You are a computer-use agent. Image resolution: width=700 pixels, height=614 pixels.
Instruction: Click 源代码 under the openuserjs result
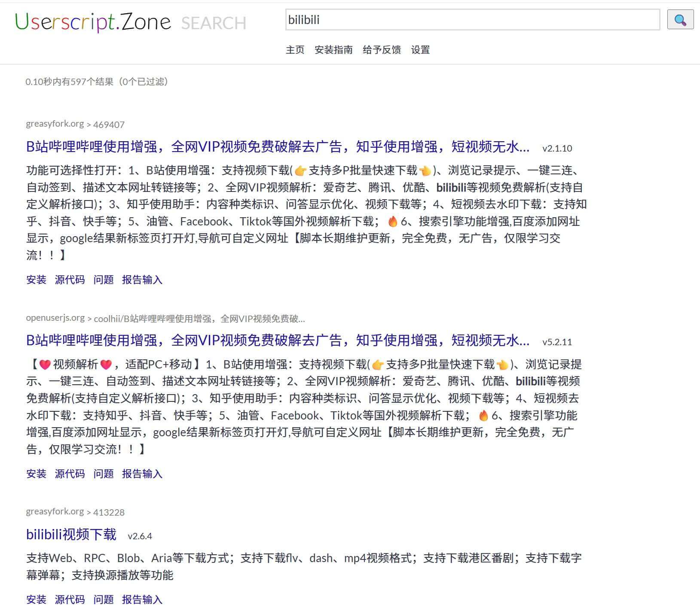pyautogui.click(x=70, y=474)
